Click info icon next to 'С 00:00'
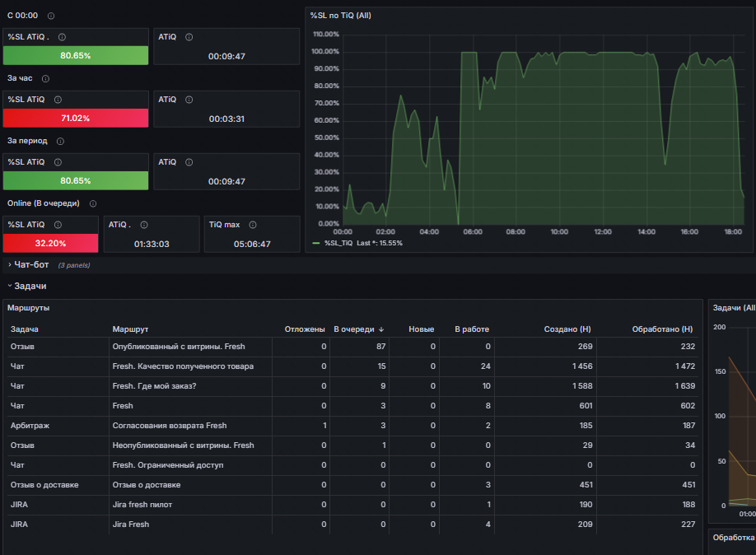The image size is (756, 555). [50, 16]
